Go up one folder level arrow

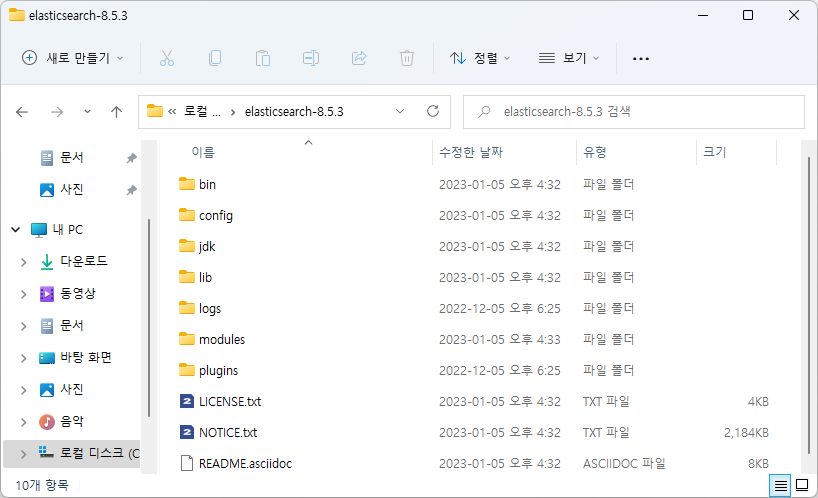[116, 112]
